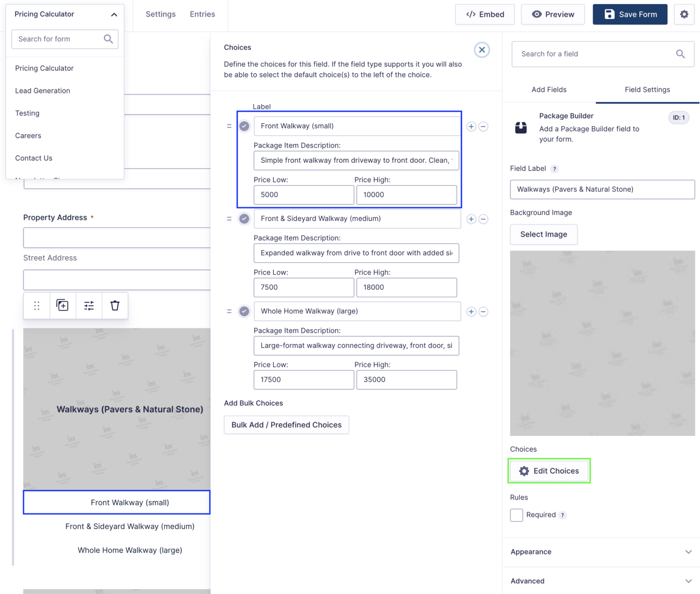Add choice after Front Walkway (small)

471,126
